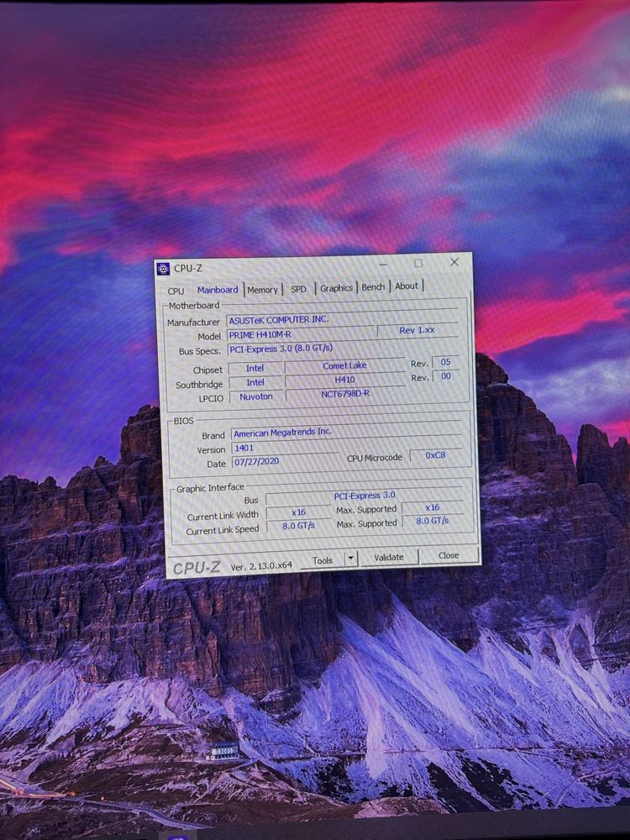Click the BIOS brand American Megatrends Inc.

point(345,432)
